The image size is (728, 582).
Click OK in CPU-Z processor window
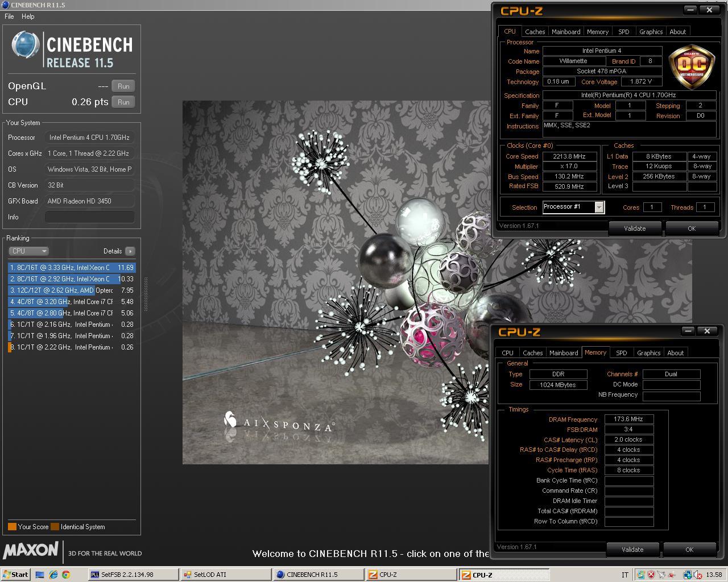[x=692, y=228]
